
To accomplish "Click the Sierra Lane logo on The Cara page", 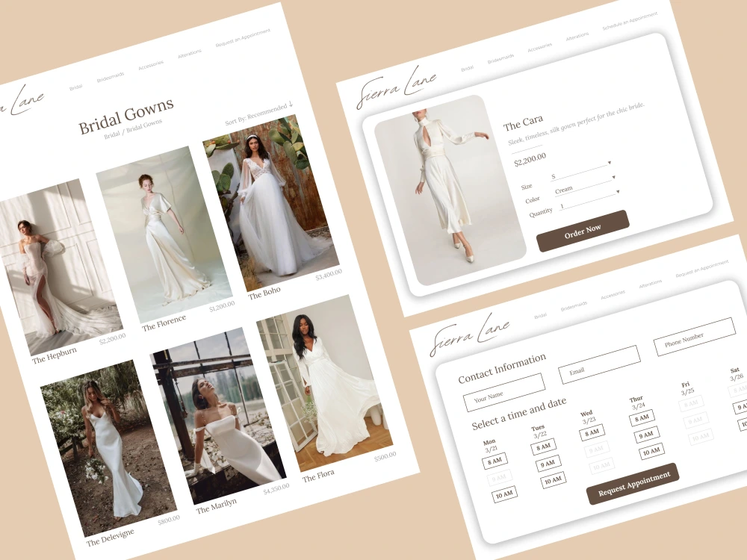I will coord(397,88).
